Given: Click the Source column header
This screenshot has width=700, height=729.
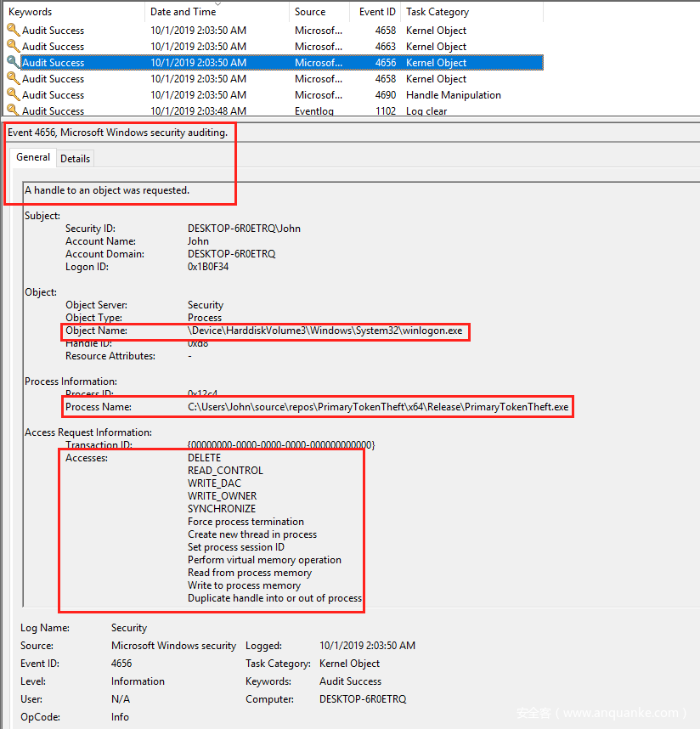Looking at the screenshot, I should (310, 12).
